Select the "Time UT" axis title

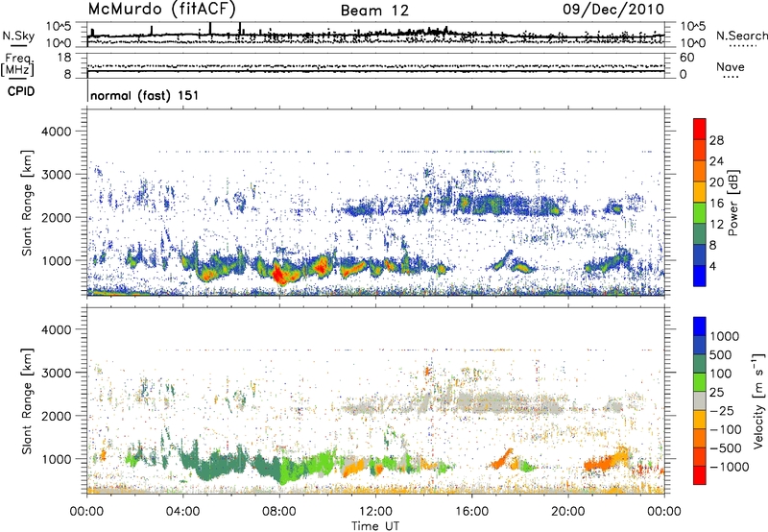[x=375, y=526]
